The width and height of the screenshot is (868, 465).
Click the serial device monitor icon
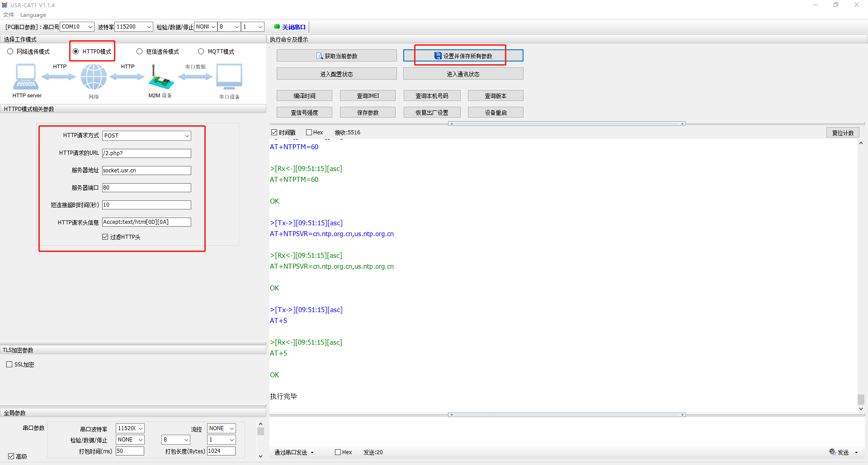[x=229, y=76]
